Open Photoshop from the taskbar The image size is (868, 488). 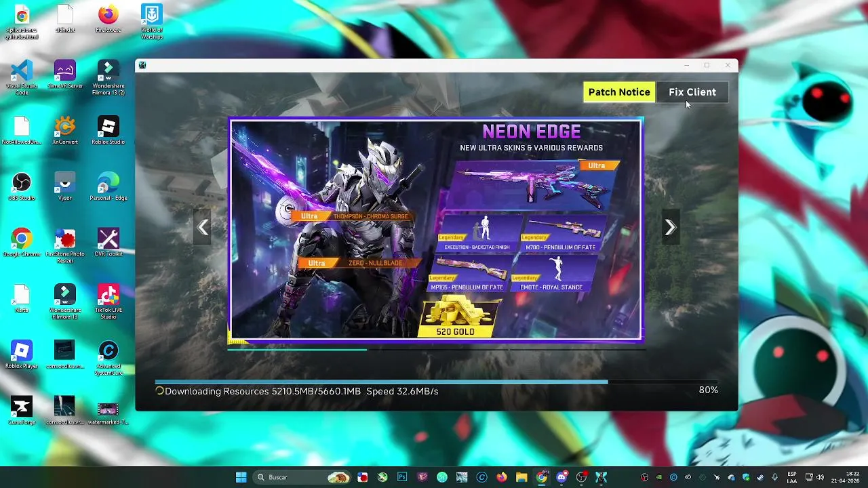(402, 477)
